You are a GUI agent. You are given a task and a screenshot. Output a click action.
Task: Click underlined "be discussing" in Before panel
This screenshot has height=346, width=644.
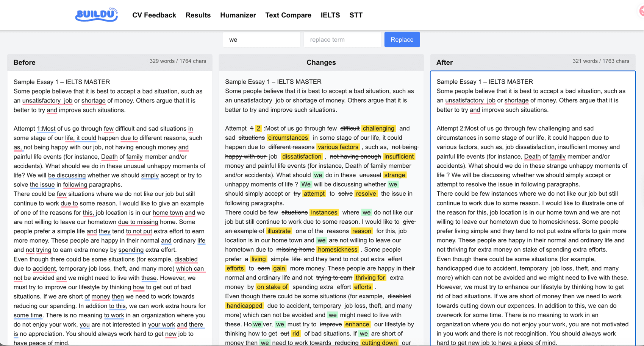tap(67, 175)
